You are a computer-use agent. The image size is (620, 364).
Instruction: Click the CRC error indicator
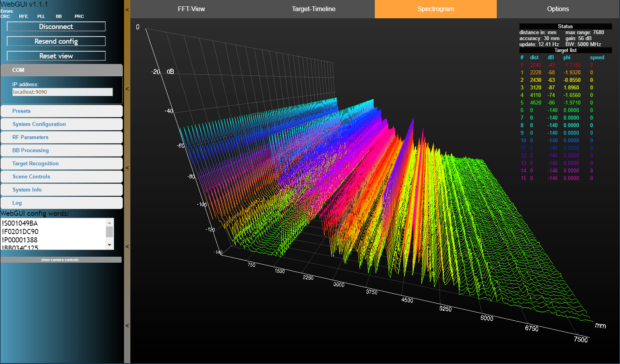click(x=6, y=16)
